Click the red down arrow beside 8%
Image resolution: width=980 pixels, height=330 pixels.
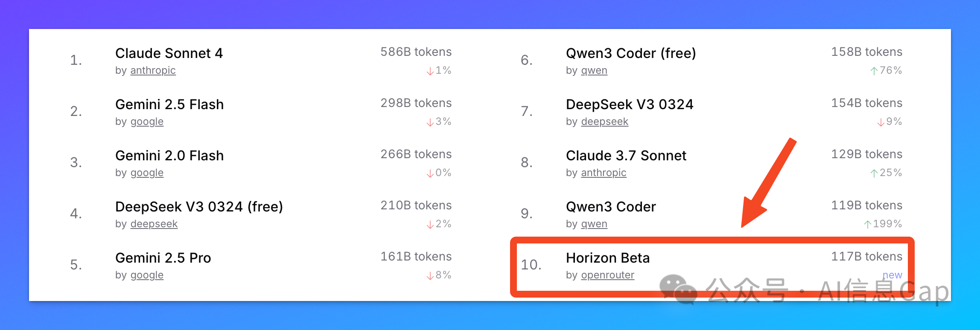(x=430, y=275)
